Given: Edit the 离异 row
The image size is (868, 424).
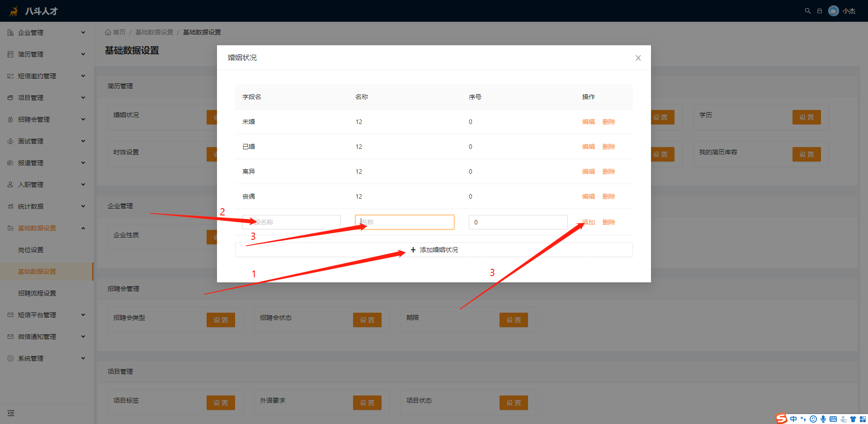Looking at the screenshot, I should pos(588,172).
